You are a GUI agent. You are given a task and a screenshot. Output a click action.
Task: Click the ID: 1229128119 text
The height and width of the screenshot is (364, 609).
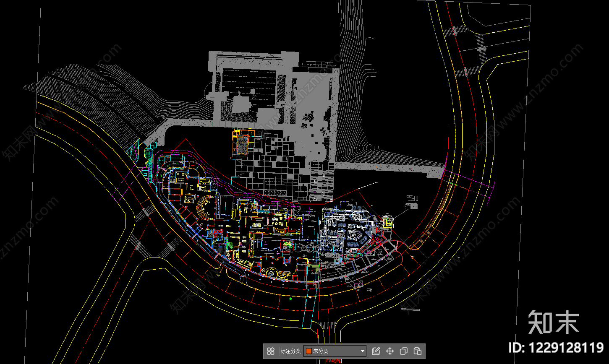point(556,348)
